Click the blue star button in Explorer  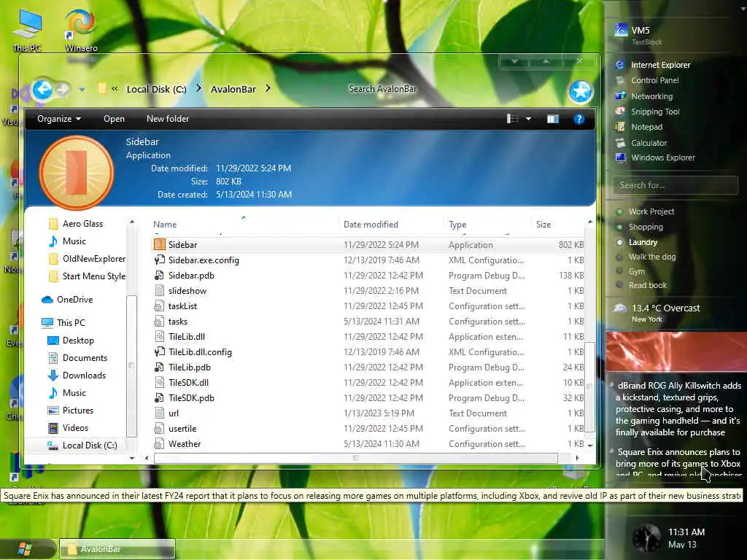pyautogui.click(x=580, y=91)
